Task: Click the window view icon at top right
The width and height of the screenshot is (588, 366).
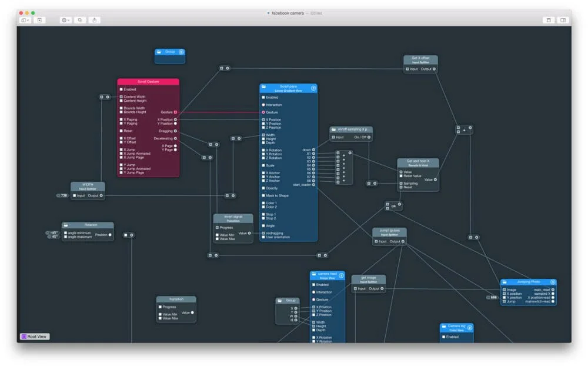Action: tap(549, 20)
